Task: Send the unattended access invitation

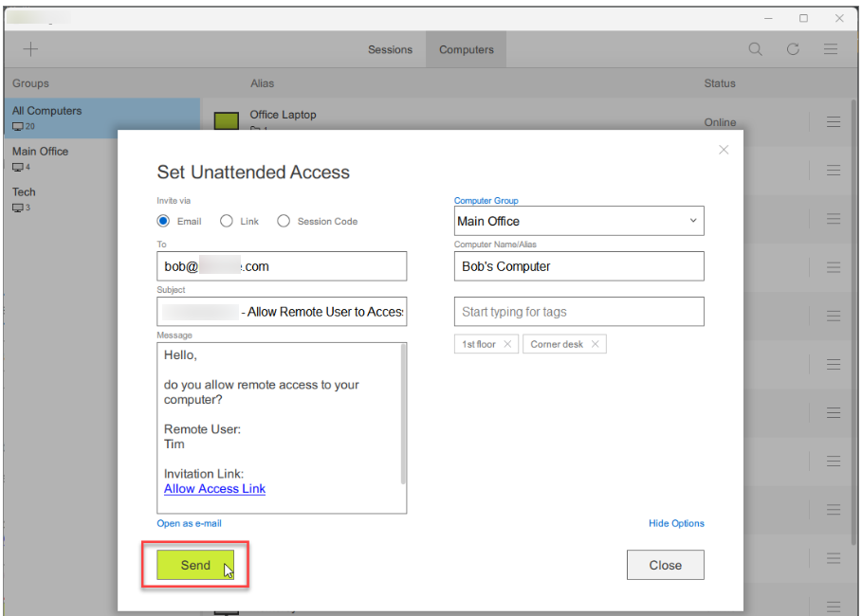Action: tap(194, 565)
